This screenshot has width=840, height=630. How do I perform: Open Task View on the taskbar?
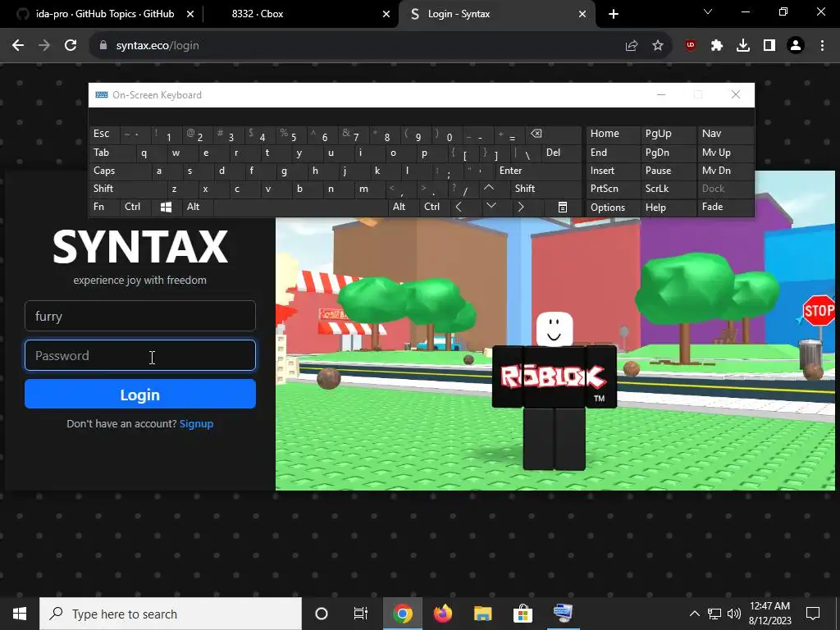[x=361, y=614]
